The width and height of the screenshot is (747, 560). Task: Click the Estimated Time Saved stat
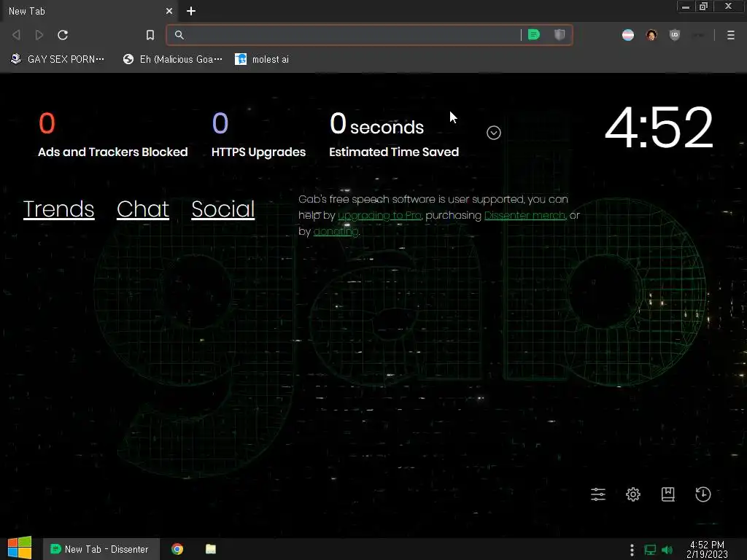point(394,135)
